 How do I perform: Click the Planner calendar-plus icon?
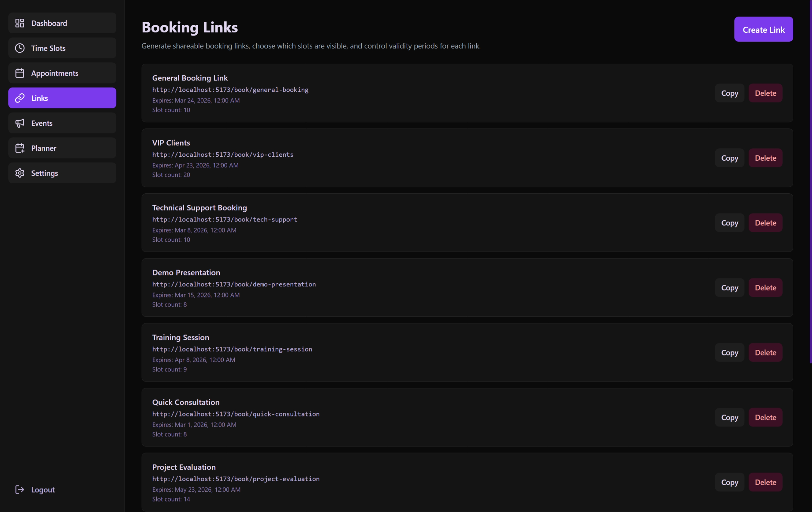pyautogui.click(x=20, y=148)
